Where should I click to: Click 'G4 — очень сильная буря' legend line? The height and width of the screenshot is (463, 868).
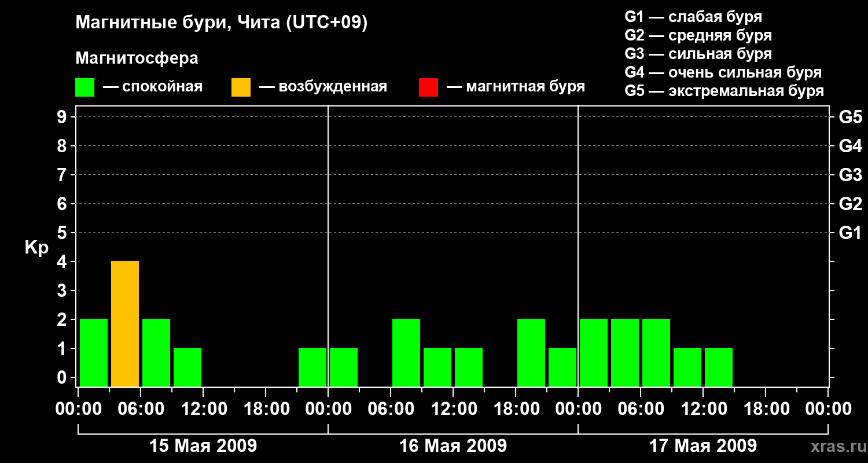point(723,72)
